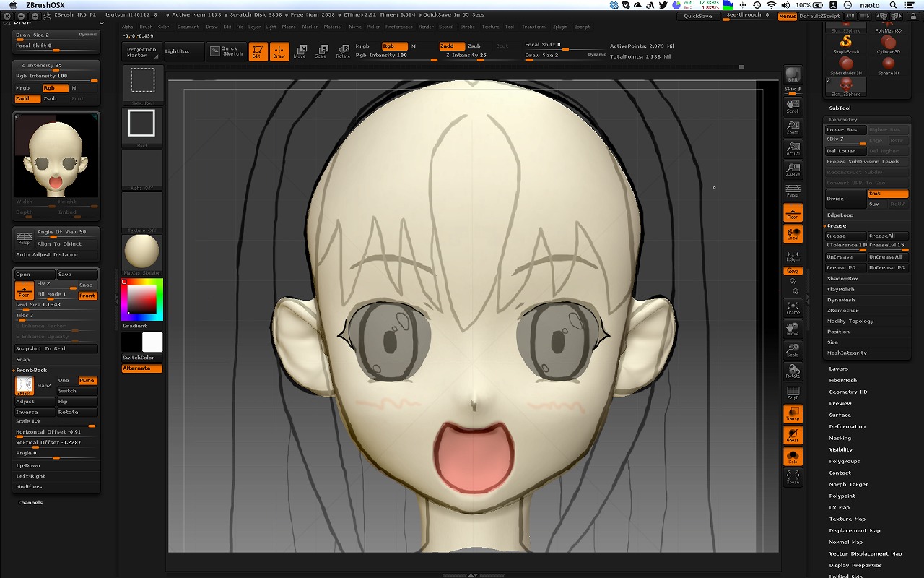Click the SDiv 7 slider

pyautogui.click(x=845, y=140)
